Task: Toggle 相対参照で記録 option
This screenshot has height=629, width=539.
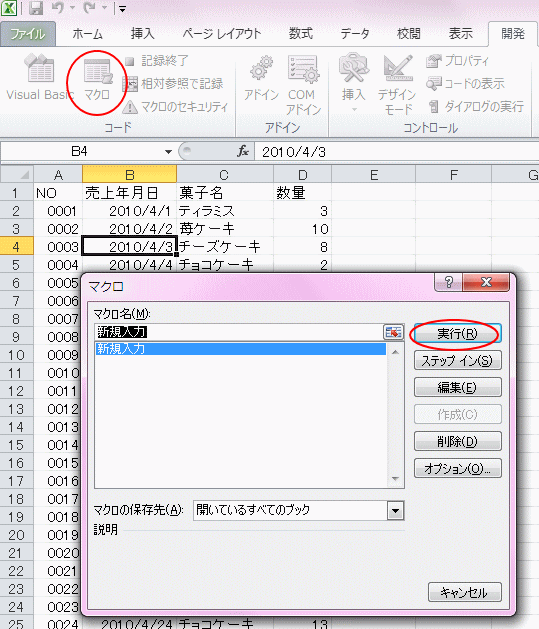Action: click(173, 83)
